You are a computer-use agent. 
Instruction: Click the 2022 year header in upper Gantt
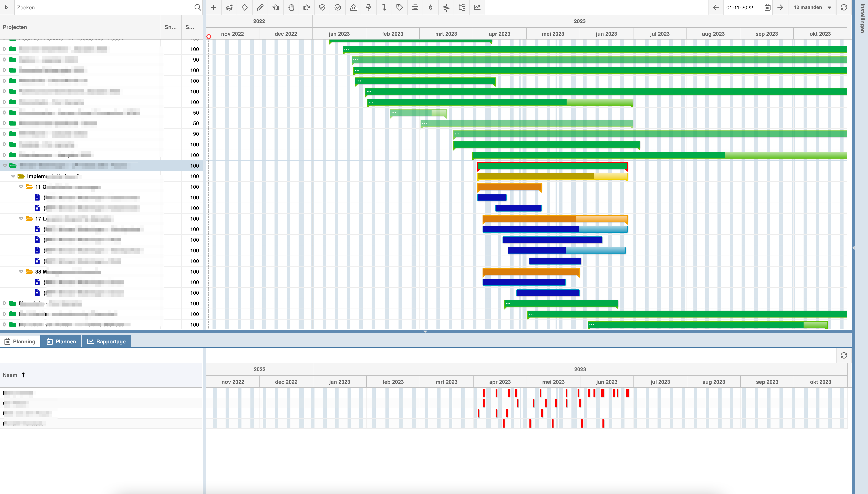[x=259, y=21]
